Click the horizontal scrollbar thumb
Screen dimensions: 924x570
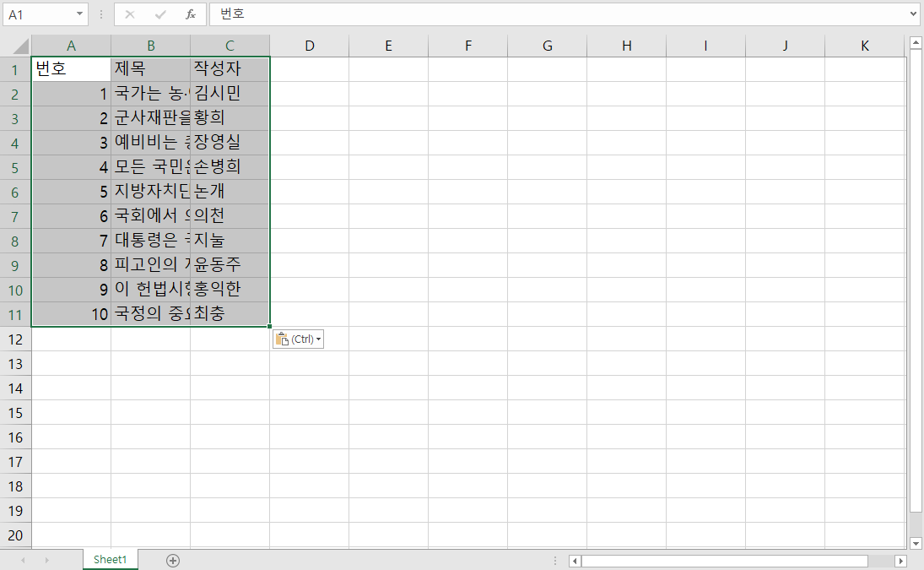724,561
